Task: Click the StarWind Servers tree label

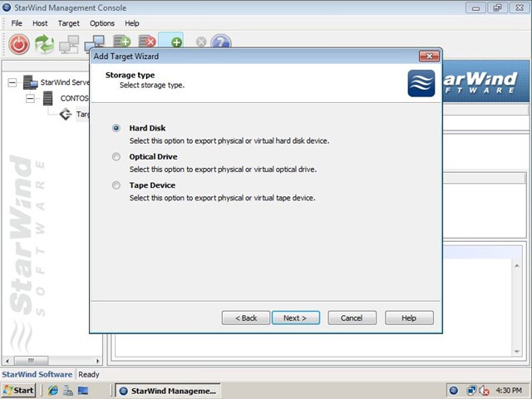Action: click(65, 82)
